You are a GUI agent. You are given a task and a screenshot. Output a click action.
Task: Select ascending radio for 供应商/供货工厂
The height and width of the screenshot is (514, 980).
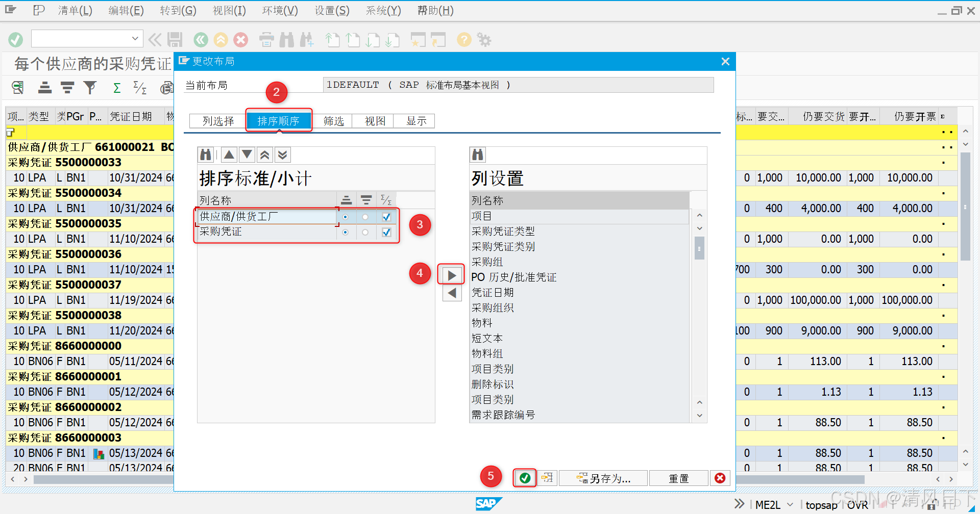pyautogui.click(x=346, y=217)
